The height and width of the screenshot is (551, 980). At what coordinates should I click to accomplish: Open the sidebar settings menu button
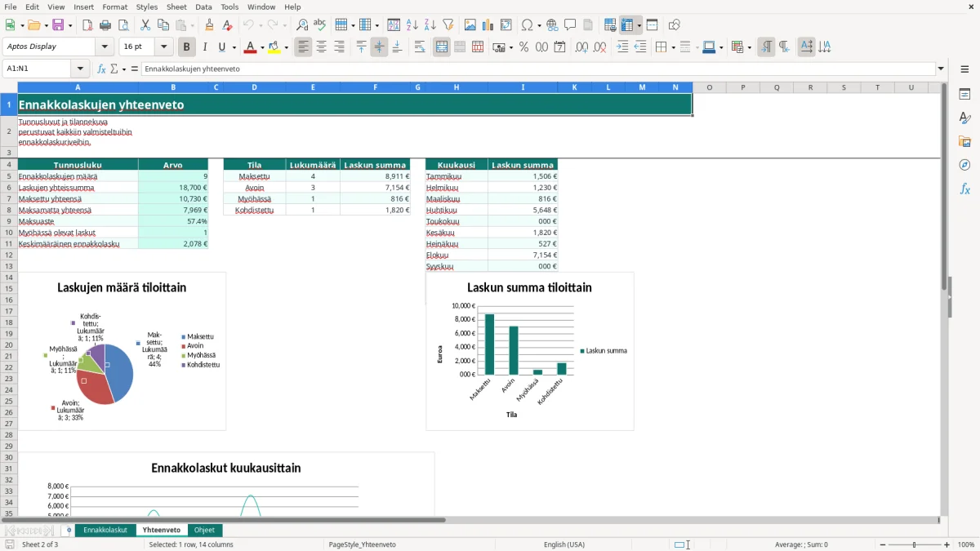click(964, 69)
